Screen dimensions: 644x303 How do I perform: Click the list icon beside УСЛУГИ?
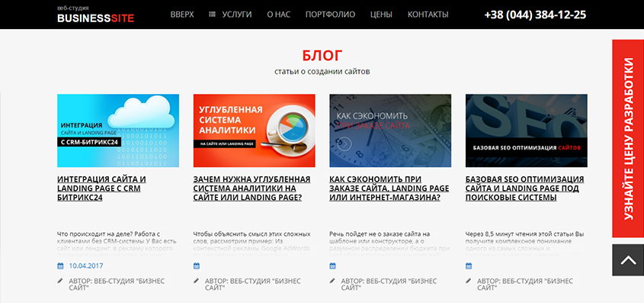pyautogui.click(x=212, y=15)
